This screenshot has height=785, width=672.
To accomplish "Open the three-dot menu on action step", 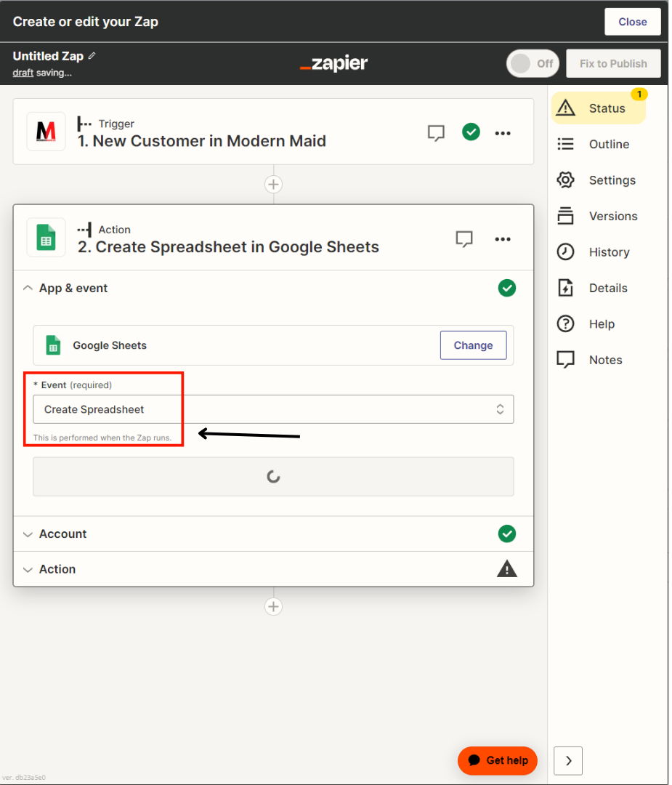I will click(503, 238).
